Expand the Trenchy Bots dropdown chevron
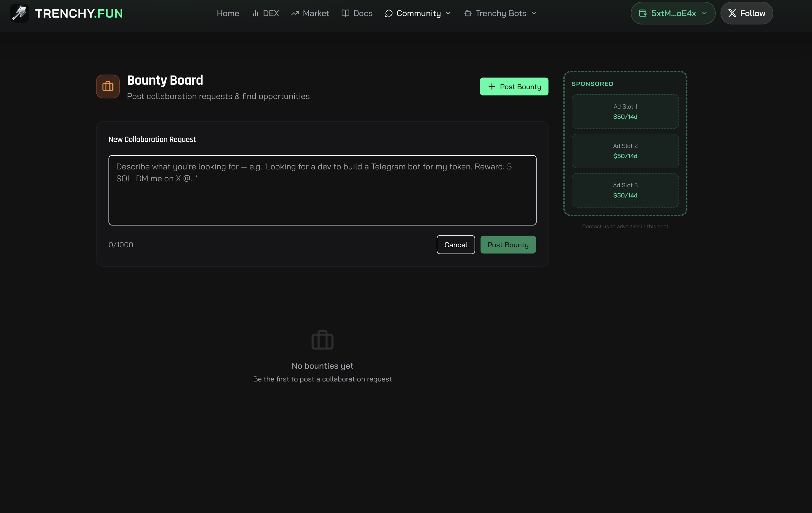This screenshot has width=812, height=513. point(534,13)
